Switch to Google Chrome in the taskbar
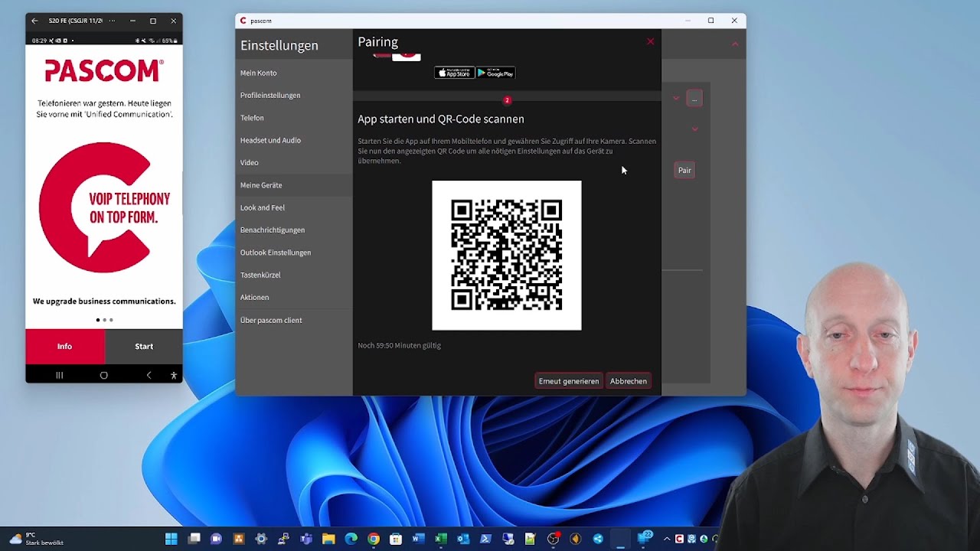This screenshot has height=551, width=980. (374, 539)
